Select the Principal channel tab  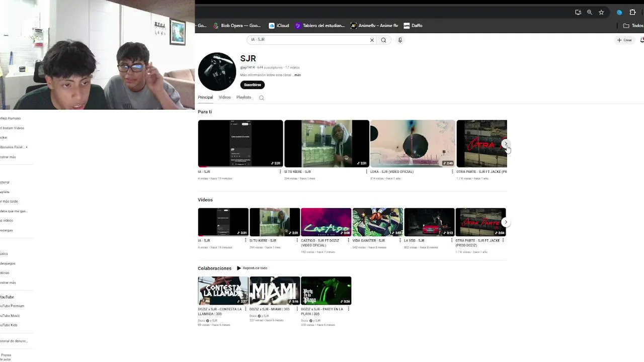pyautogui.click(x=205, y=97)
